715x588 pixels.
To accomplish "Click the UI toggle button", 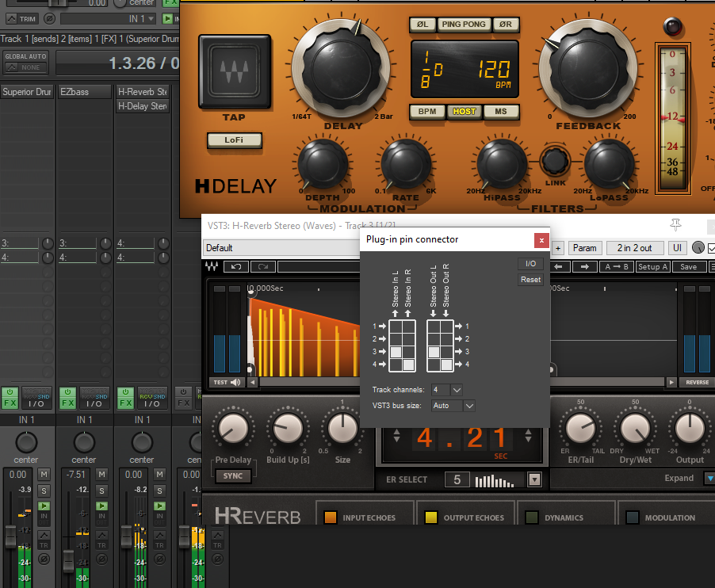I will coord(677,248).
